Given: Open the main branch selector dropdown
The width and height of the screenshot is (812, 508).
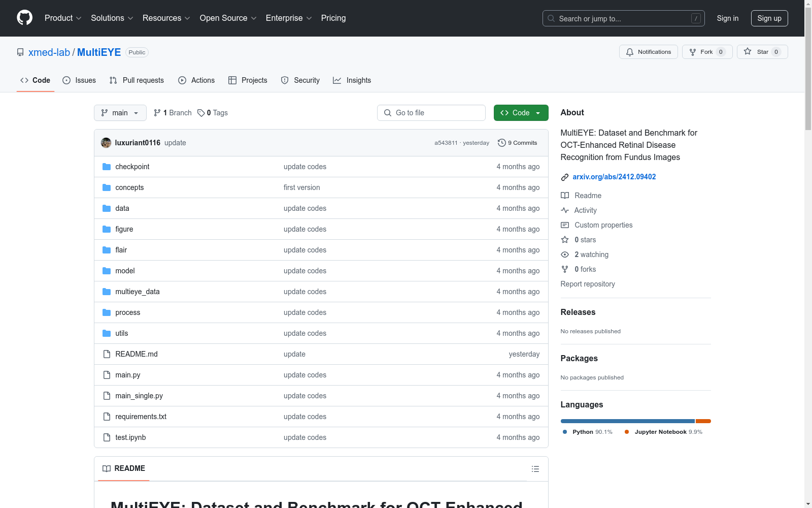Looking at the screenshot, I should pos(120,113).
